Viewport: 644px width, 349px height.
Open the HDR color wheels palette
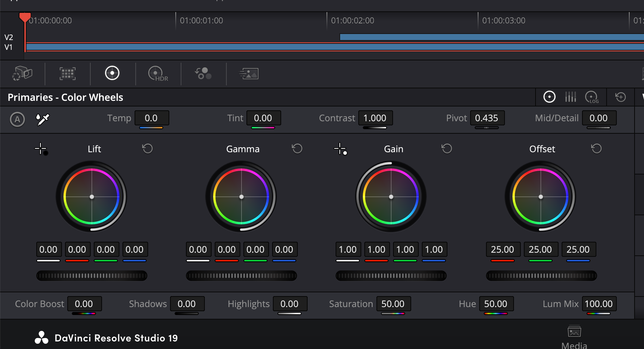[x=158, y=73]
